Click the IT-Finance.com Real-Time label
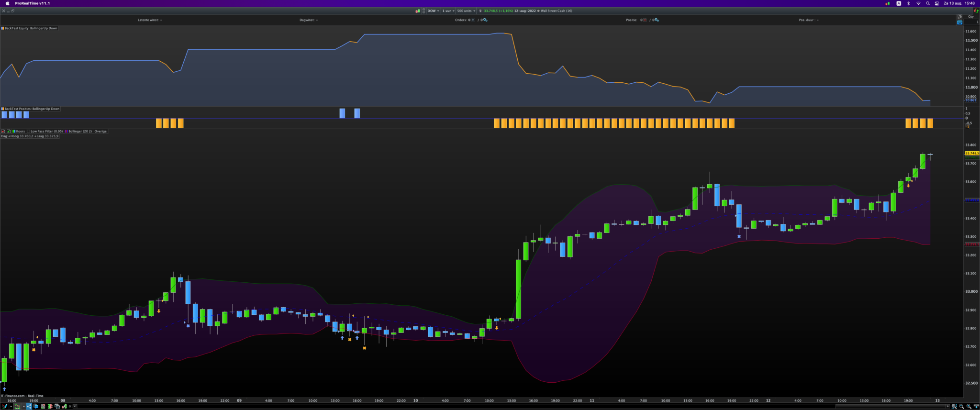980x410 pixels. [x=22, y=396]
